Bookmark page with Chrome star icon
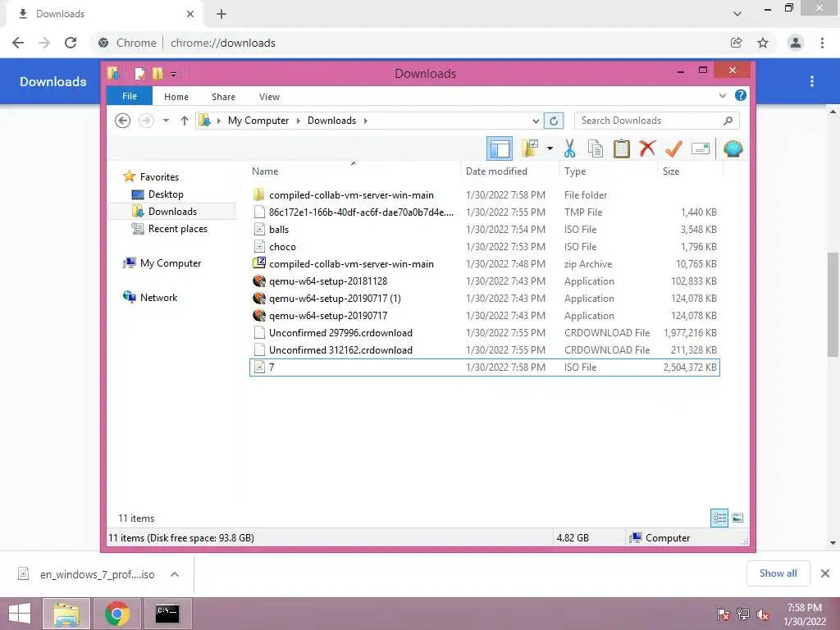Screen dimensions: 840x630 (x=763, y=43)
